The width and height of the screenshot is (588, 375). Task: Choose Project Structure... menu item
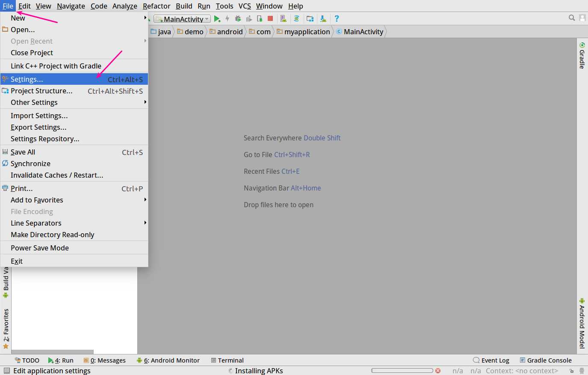[74, 91]
